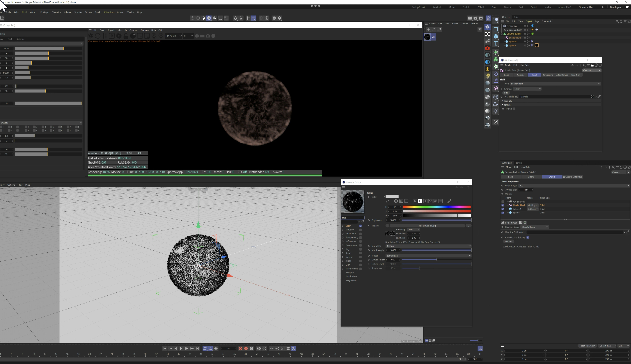631x364 pixels.
Task: Click the Octane pause render icon
Action: 105,36
